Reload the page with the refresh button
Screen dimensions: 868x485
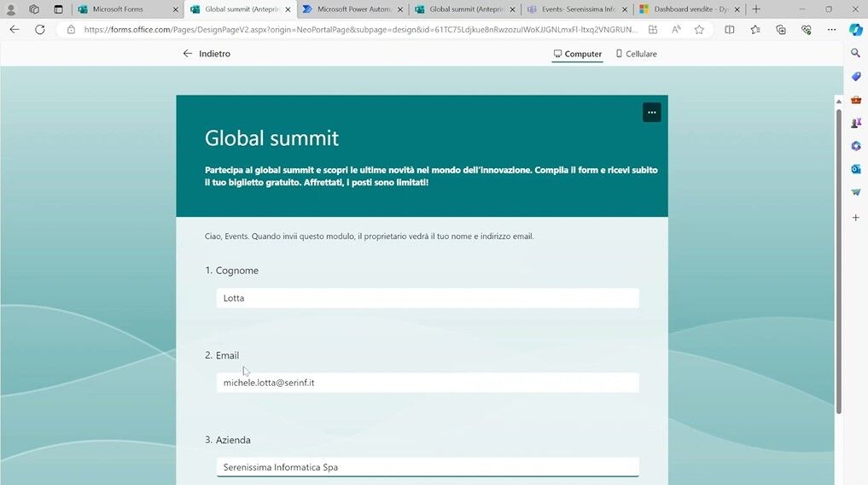point(39,29)
